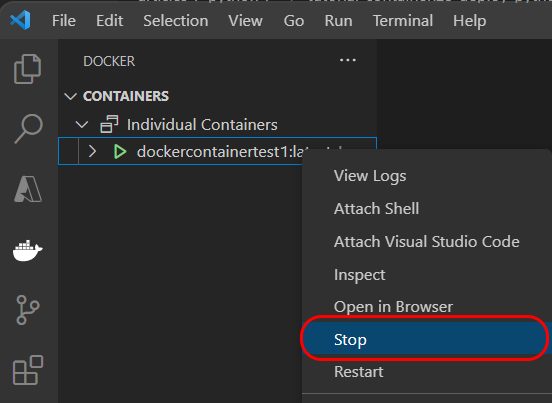This screenshot has height=403, width=552.
Task: Open the Terminal menu
Action: [403, 21]
